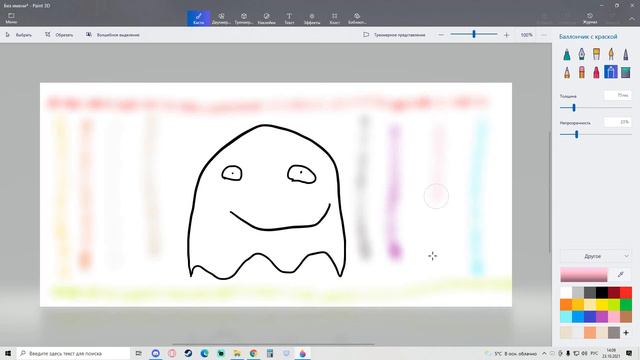Open the Кисти brushes tab
Screen dimensions: 640x360
pyautogui.click(x=199, y=18)
